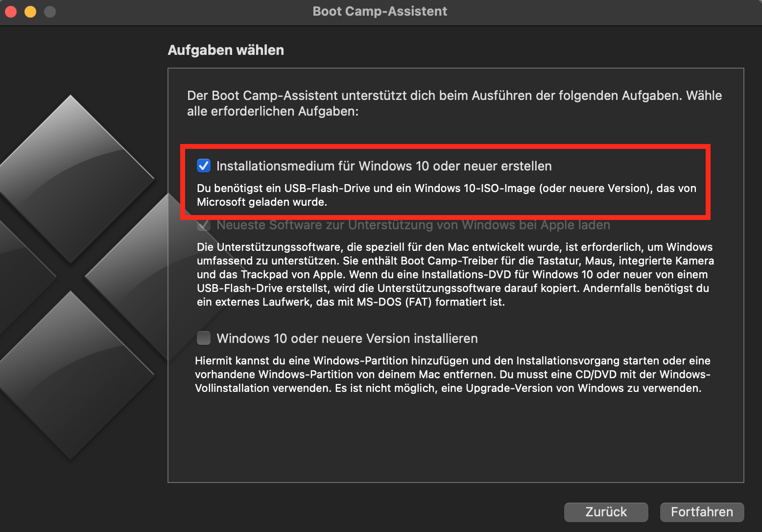Screen dimensions: 762x532
Task: Select the Installationsmedium für Windows 10 erstellen label
Action: (384, 166)
